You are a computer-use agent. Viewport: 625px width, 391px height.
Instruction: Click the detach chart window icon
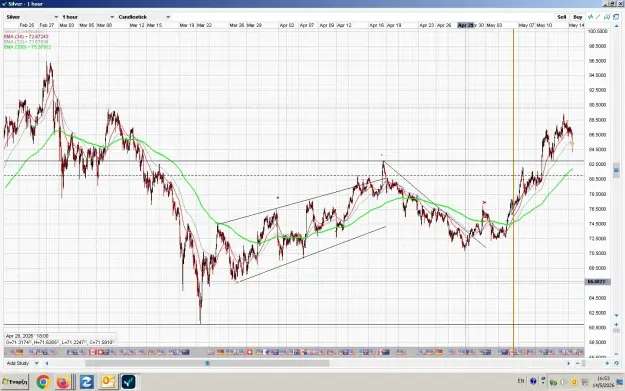click(616, 17)
